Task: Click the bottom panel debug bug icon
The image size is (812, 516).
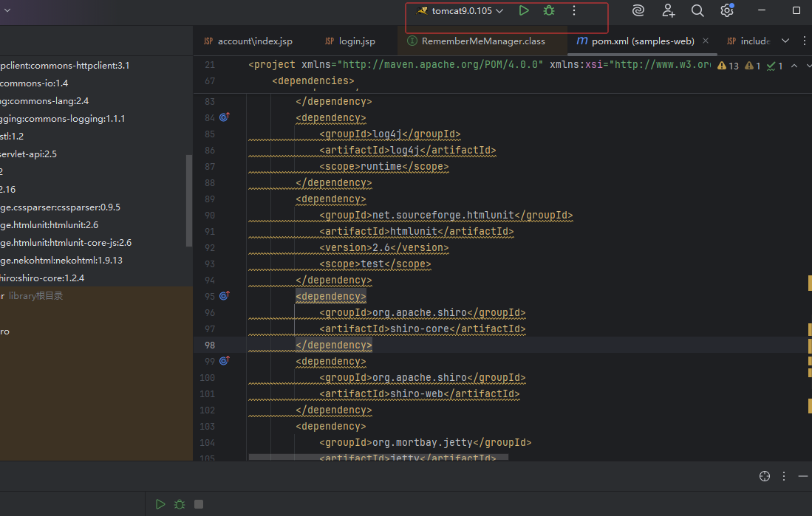Action: [180, 504]
